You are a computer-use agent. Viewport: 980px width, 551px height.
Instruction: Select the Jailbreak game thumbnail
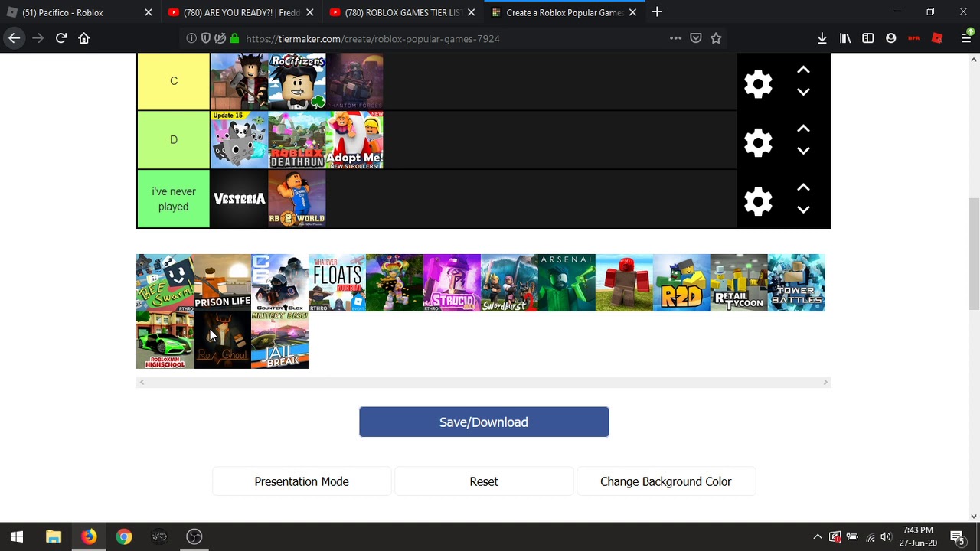tap(279, 340)
